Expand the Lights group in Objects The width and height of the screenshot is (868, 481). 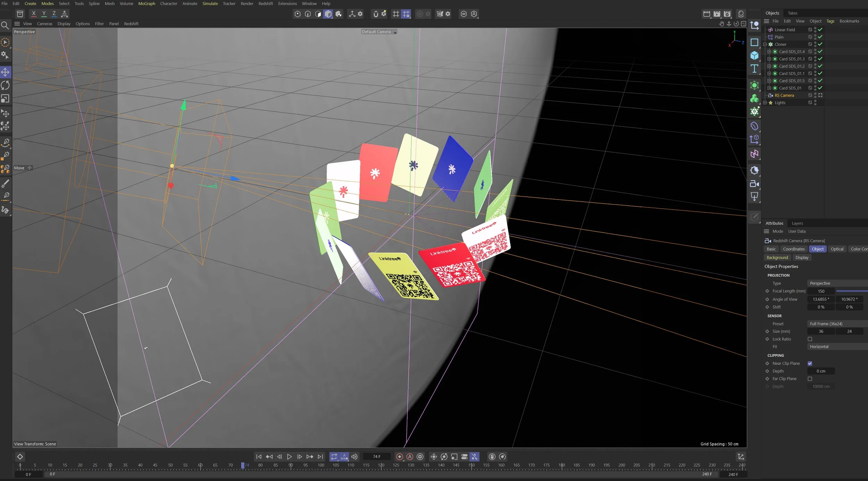pyautogui.click(x=765, y=103)
